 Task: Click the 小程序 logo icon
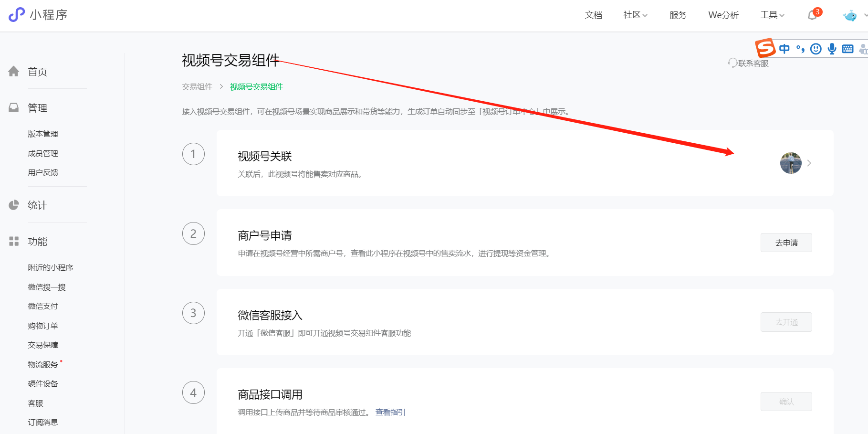17,14
